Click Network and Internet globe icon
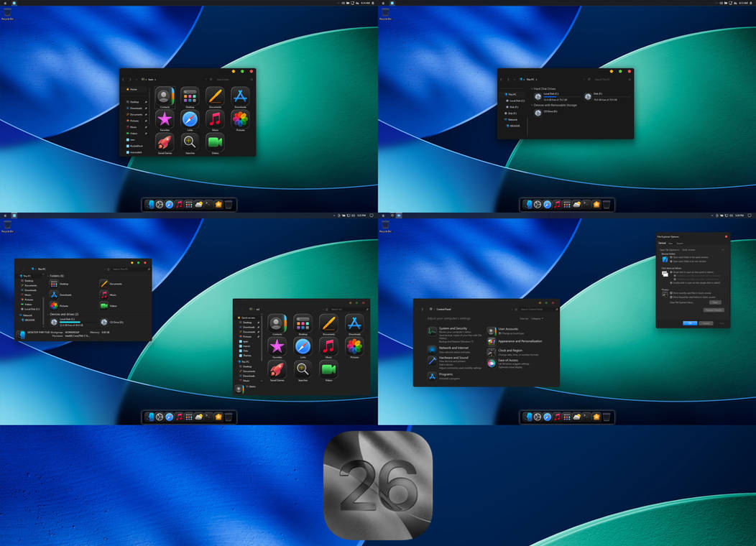The image size is (756, 546). click(432, 349)
